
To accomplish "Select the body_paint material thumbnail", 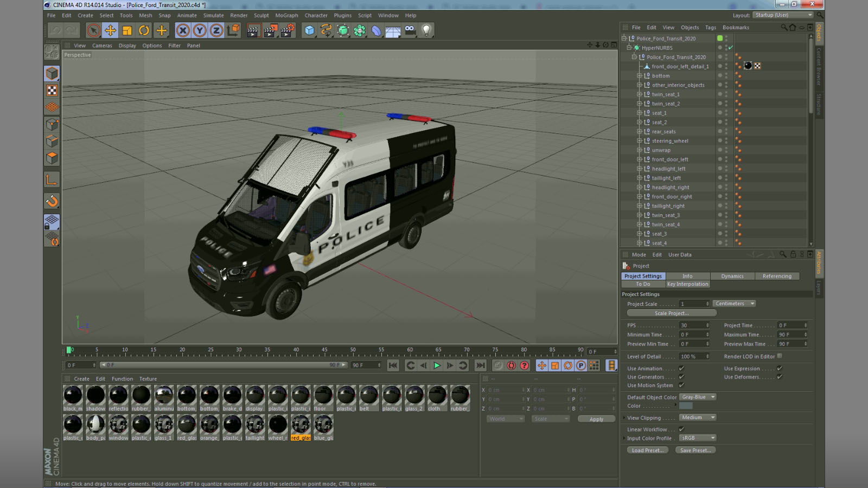I will pyautogui.click(x=95, y=428).
